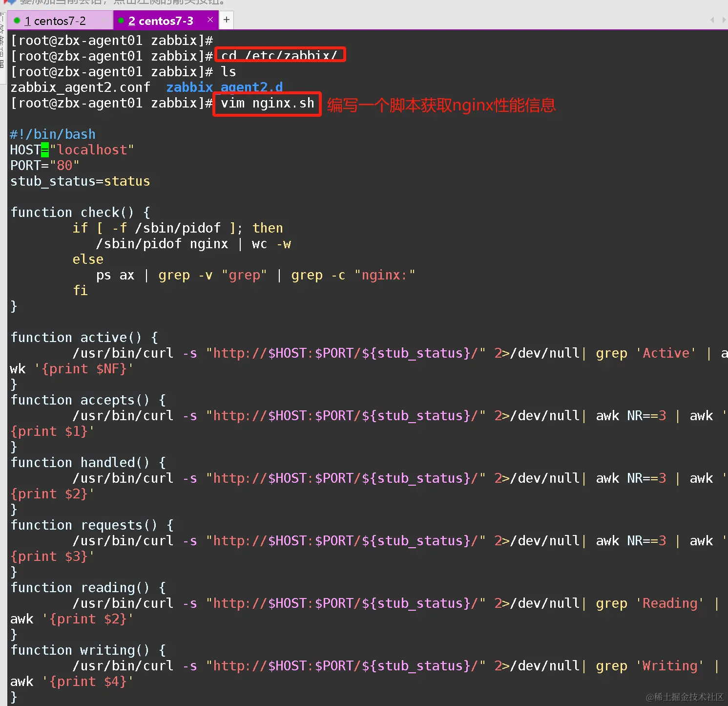Click the 'else' keyword

pyautogui.click(x=88, y=259)
